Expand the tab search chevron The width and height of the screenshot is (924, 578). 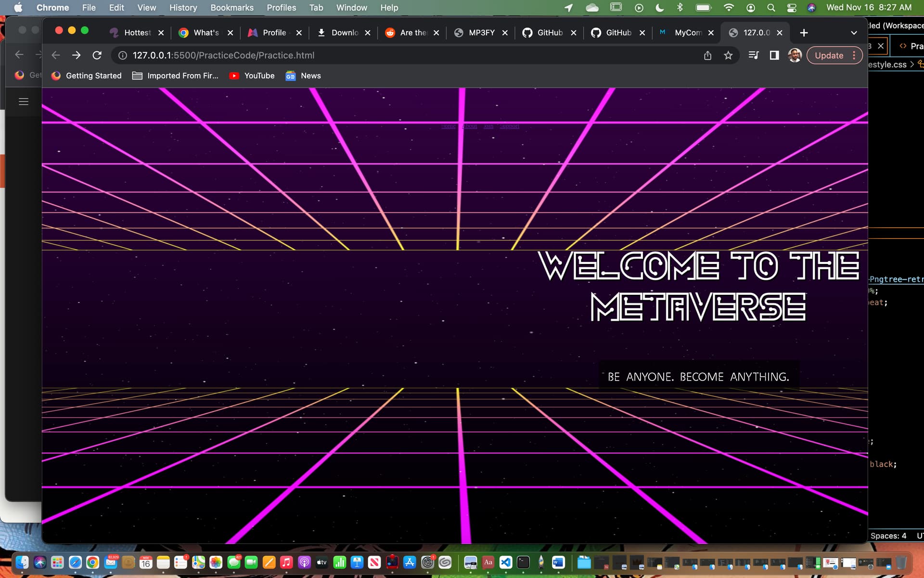[x=854, y=33]
